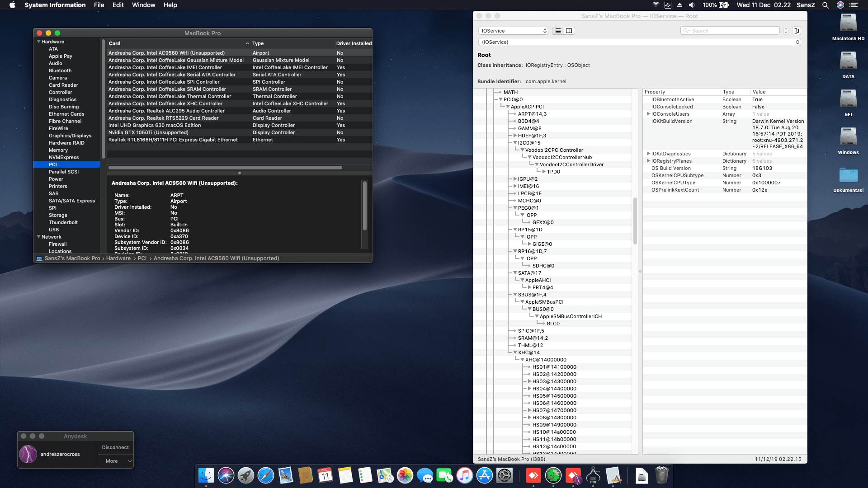This screenshot has height=488, width=868.
Task: Click inside the Search field
Action: coord(730,30)
